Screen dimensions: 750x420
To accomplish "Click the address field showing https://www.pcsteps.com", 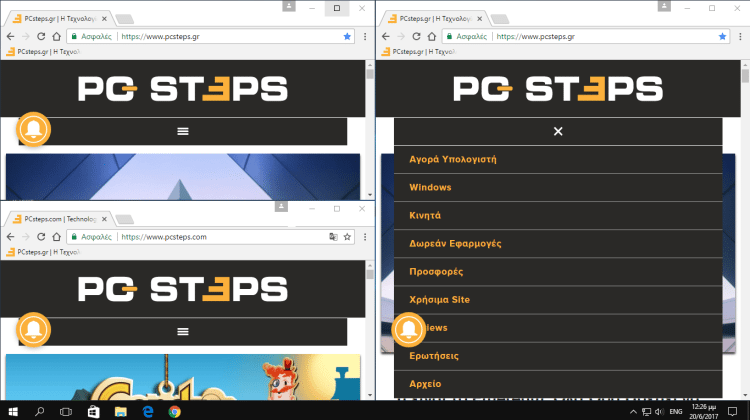I will (200, 237).
